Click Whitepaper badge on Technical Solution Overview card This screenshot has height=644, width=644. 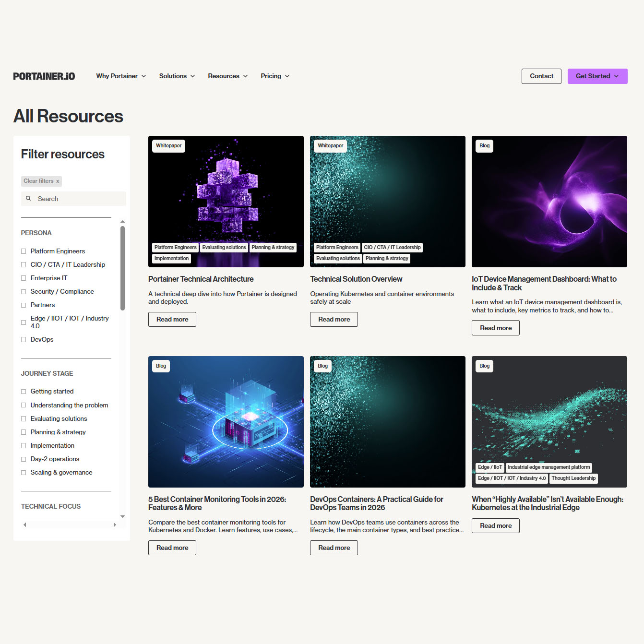330,146
